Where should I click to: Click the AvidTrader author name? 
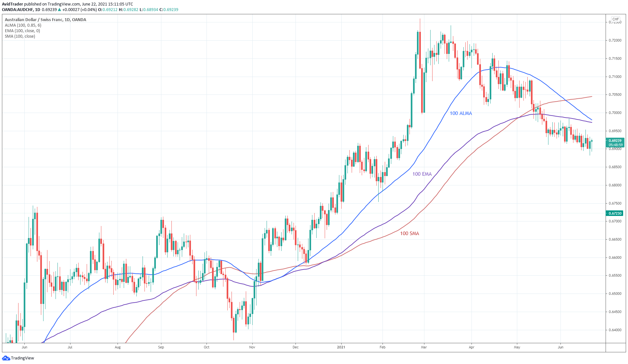point(12,4)
